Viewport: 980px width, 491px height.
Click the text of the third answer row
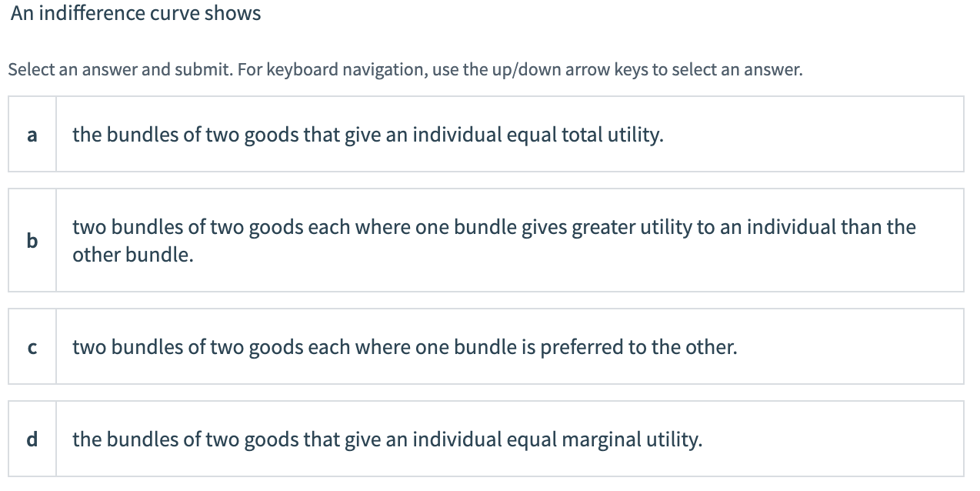[x=403, y=346]
